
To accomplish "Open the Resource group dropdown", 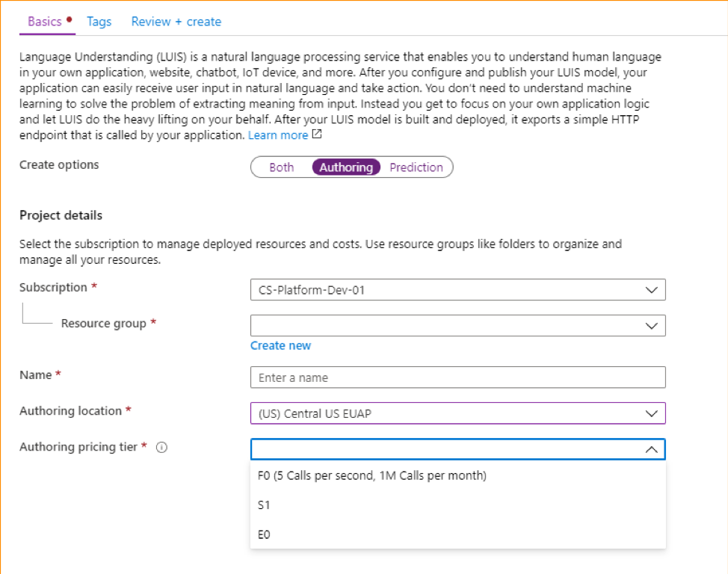I will [x=457, y=326].
